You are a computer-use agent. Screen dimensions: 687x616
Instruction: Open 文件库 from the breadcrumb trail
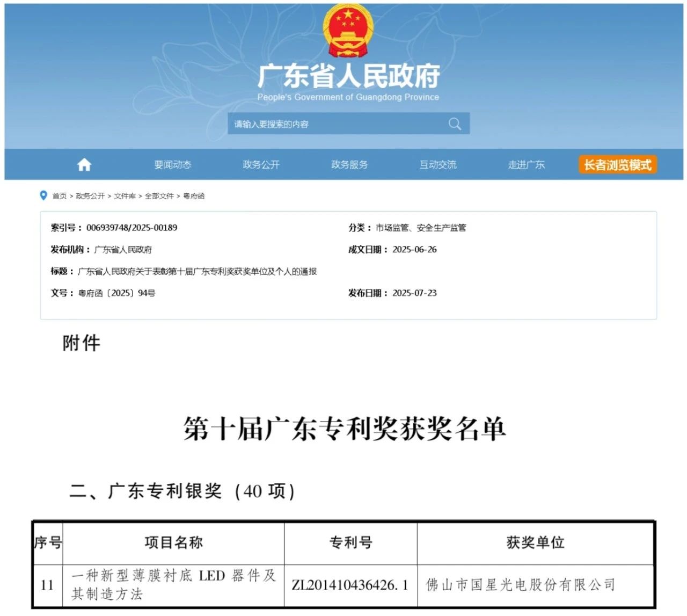[x=126, y=196]
